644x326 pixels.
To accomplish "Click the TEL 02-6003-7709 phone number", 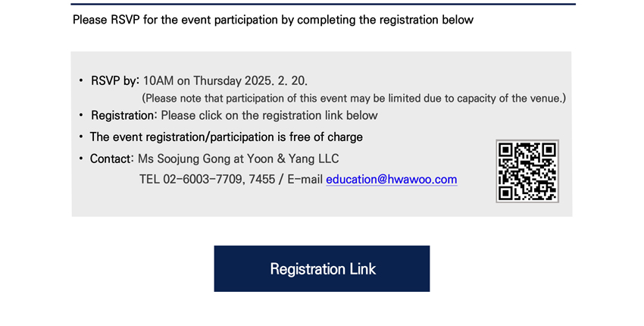I will [x=191, y=180].
